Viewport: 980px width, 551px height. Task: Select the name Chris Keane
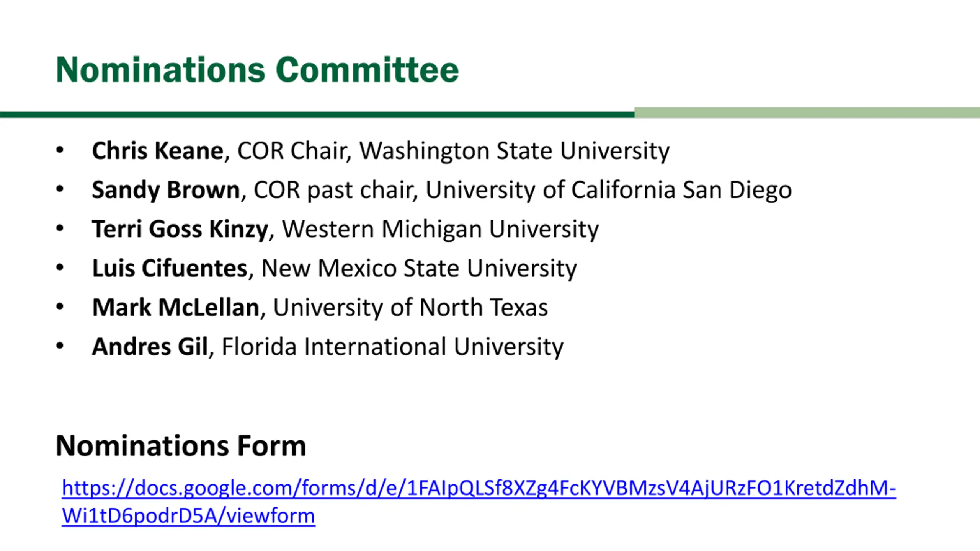click(158, 150)
